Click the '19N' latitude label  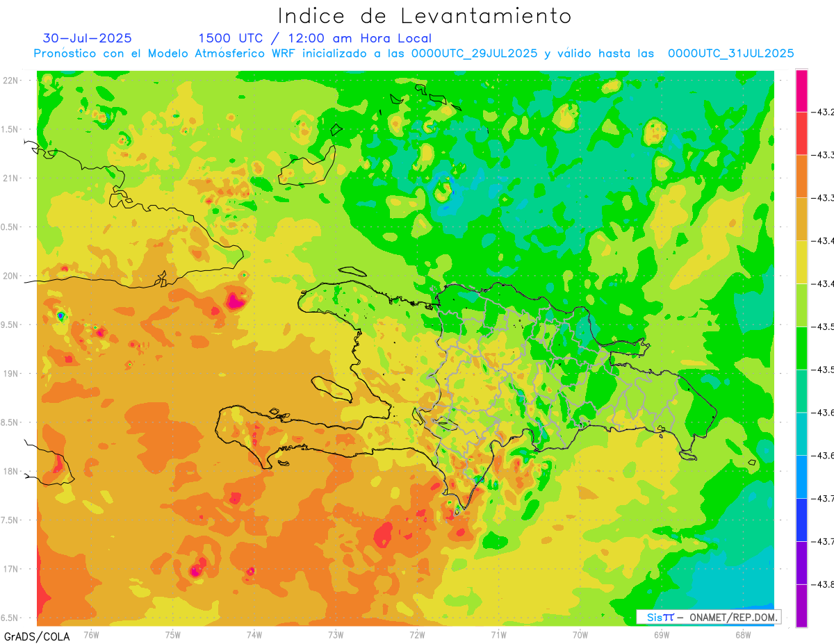click(12, 374)
